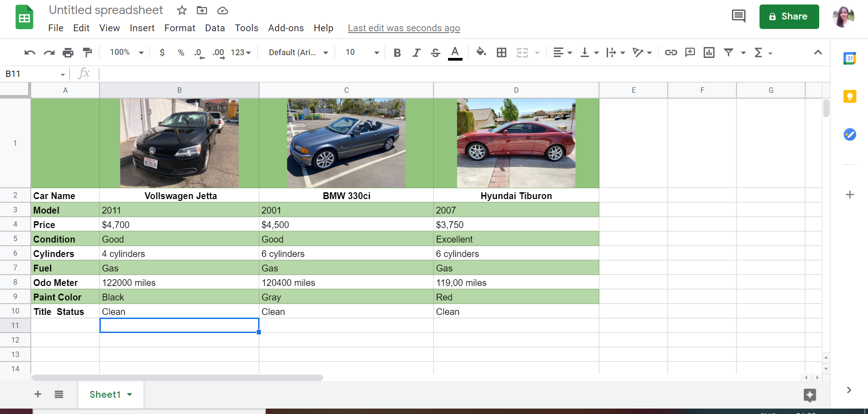Open the filter views arrow

(x=743, y=53)
